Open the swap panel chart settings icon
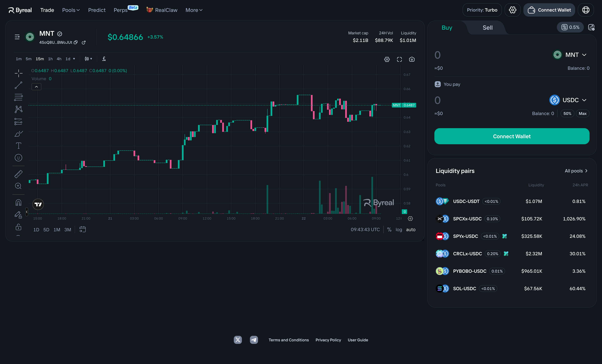Screen dimensions: 602x364 click(591, 27)
